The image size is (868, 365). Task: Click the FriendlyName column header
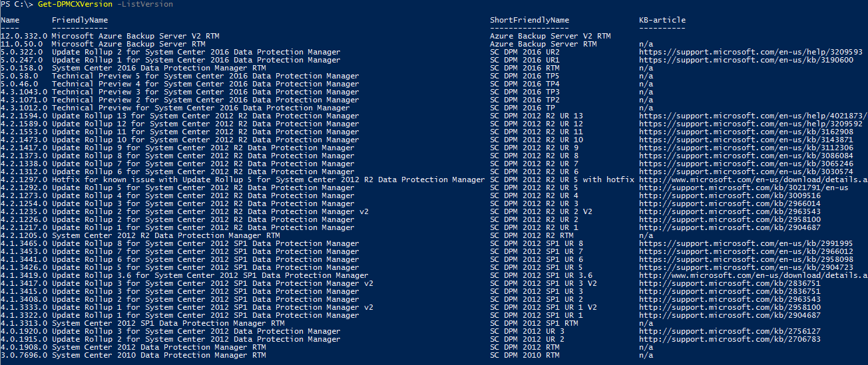pyautogui.click(x=80, y=20)
